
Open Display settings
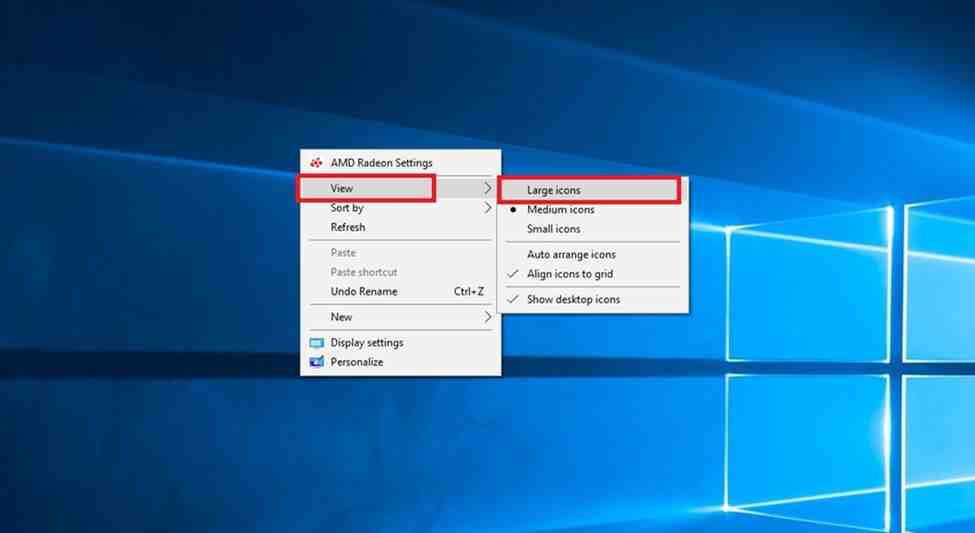pyautogui.click(x=400, y=343)
